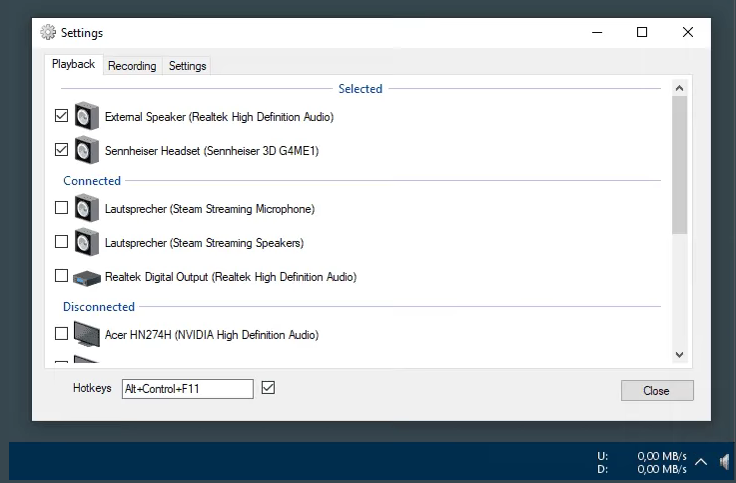This screenshot has width=736, height=483.
Task: Enable Lautsprecher Steam Streaming Microphone checkbox
Action: click(61, 207)
